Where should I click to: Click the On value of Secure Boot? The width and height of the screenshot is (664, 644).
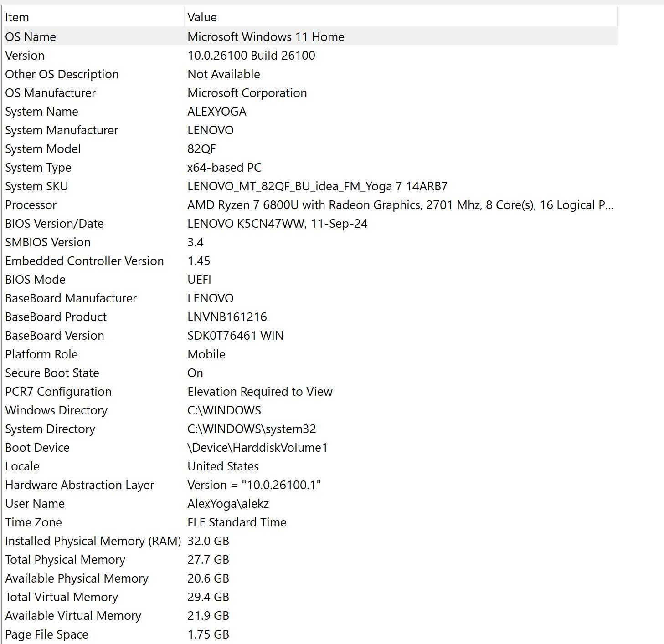[195, 373]
